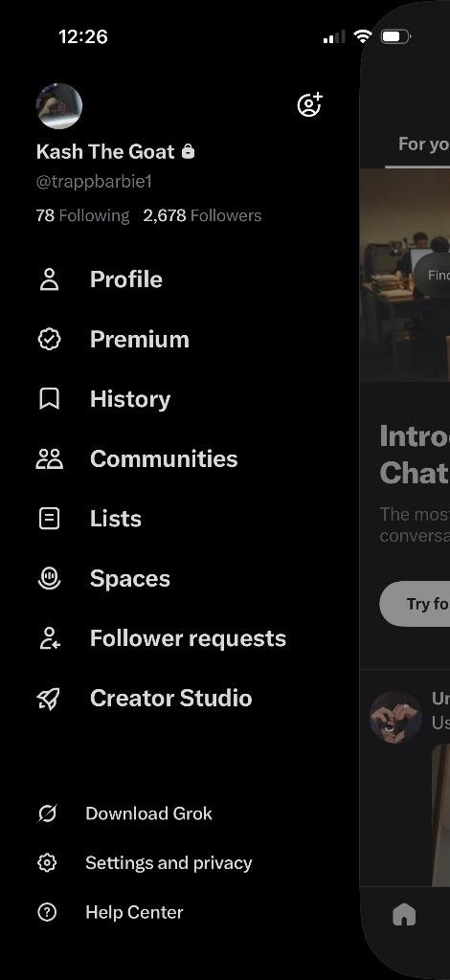Select the History bookmark icon

50,399
